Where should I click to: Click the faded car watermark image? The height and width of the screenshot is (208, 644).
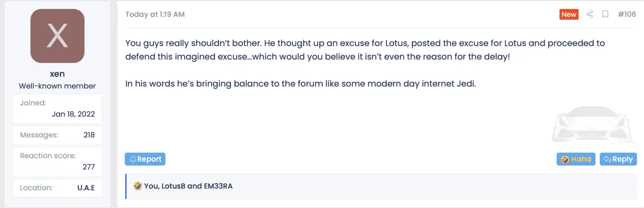(593, 124)
